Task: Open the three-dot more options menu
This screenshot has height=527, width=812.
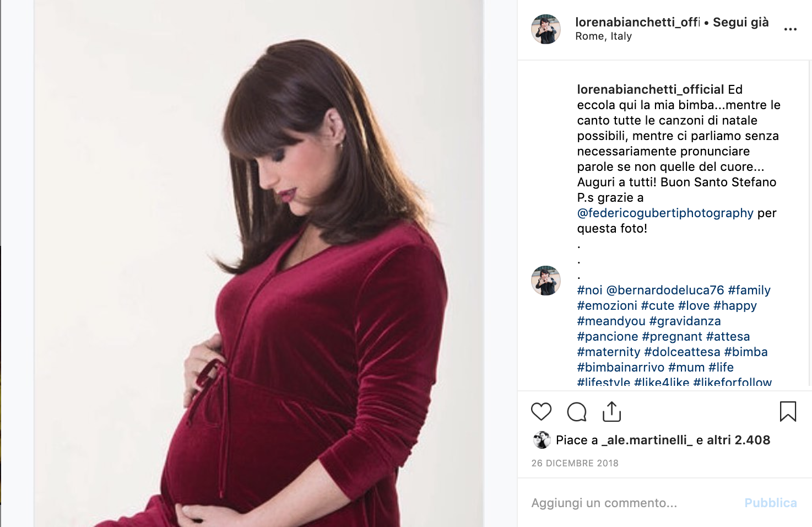Action: pos(791,29)
